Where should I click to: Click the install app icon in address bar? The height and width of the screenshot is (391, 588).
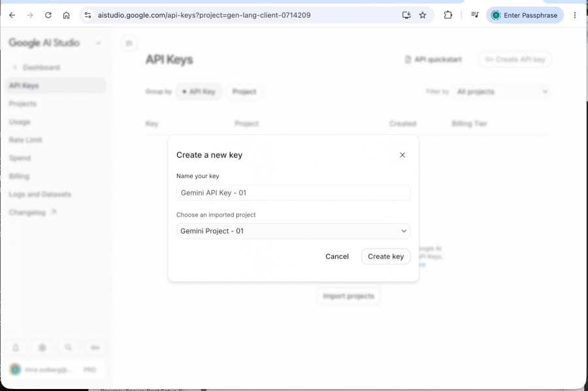point(406,15)
